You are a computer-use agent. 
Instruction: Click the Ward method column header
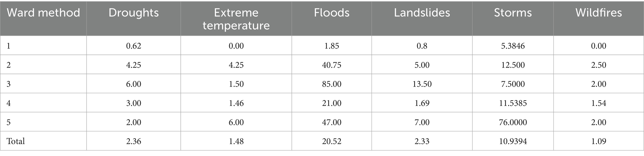[43, 13]
